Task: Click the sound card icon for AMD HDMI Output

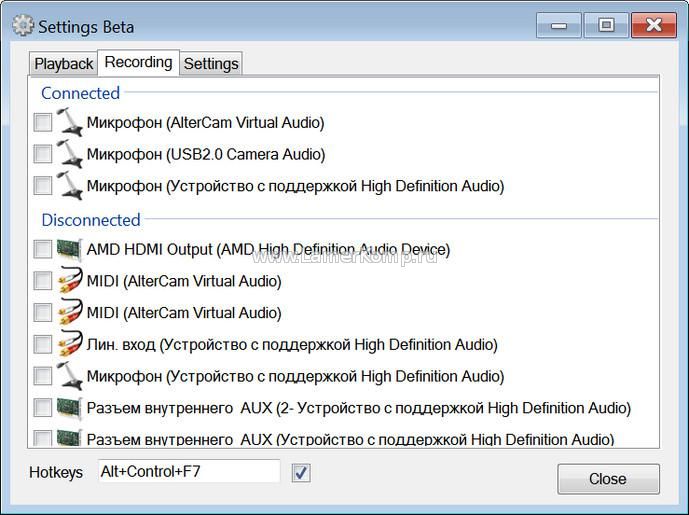Action: click(69, 249)
